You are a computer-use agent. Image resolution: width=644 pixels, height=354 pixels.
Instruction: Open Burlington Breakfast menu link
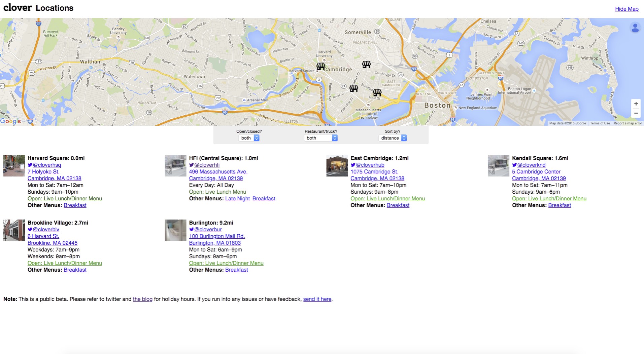(237, 270)
